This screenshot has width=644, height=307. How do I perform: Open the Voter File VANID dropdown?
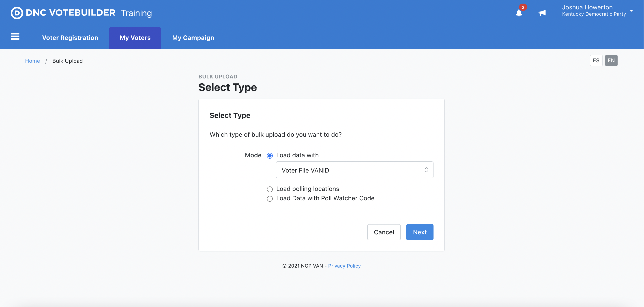click(x=354, y=170)
